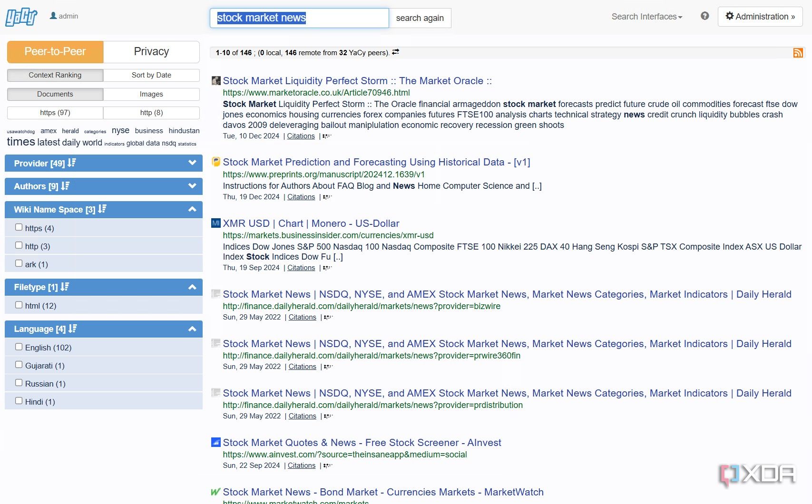Click the link graph icon for the Market Oracle result
This screenshot has height=504, width=812.
pos(327,136)
